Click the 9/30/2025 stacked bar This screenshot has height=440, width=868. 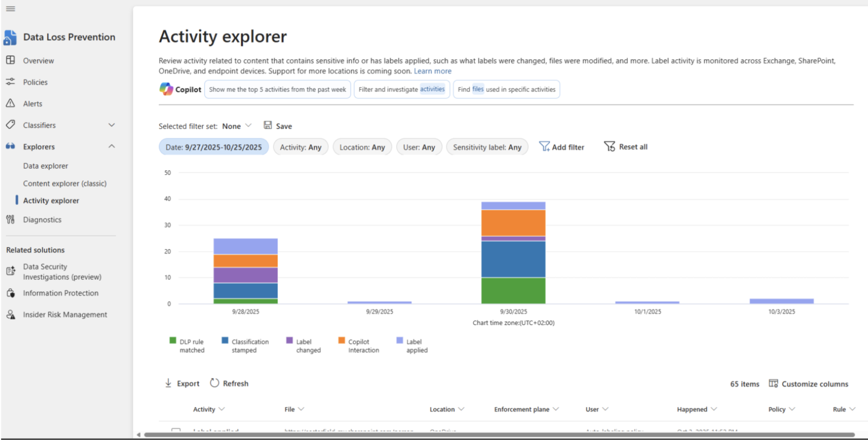point(513,253)
